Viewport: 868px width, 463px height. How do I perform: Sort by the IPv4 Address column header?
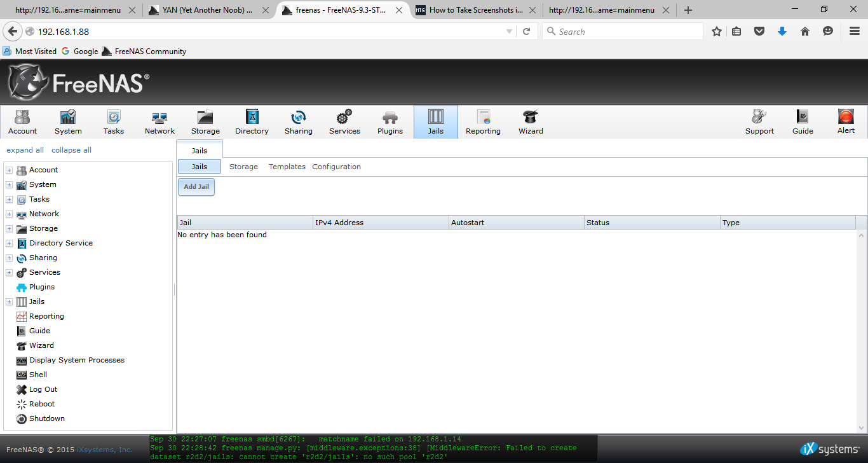(x=381, y=223)
